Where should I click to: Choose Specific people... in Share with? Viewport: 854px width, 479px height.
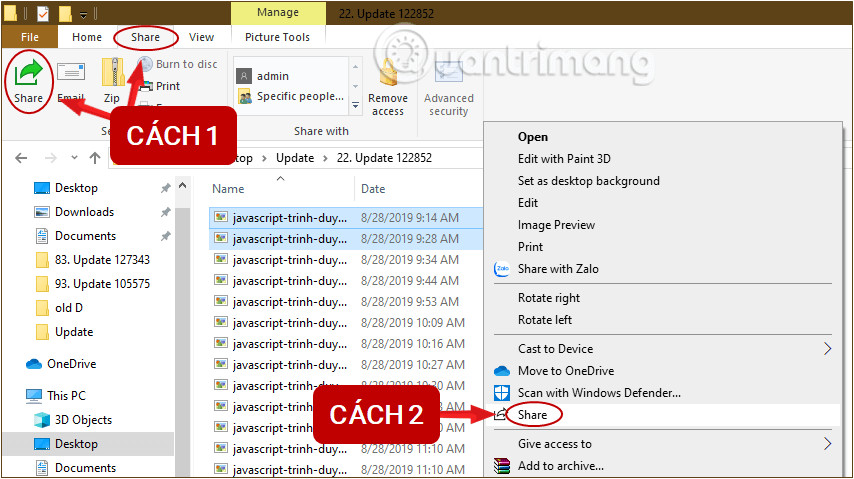290,96
